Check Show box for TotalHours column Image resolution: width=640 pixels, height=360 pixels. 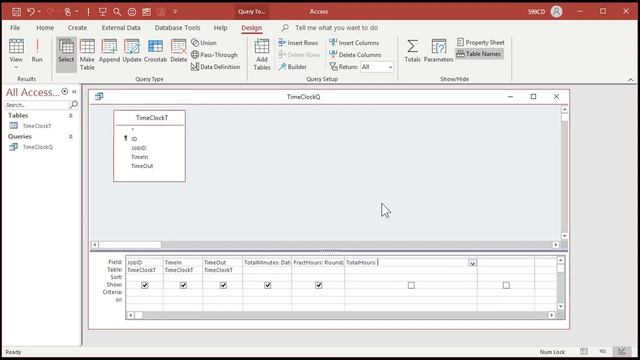click(x=411, y=285)
